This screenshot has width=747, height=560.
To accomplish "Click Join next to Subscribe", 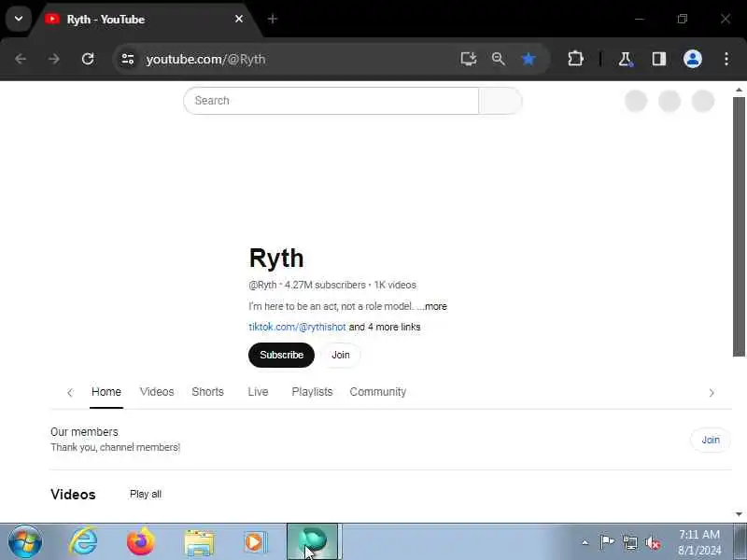I will [x=341, y=356].
